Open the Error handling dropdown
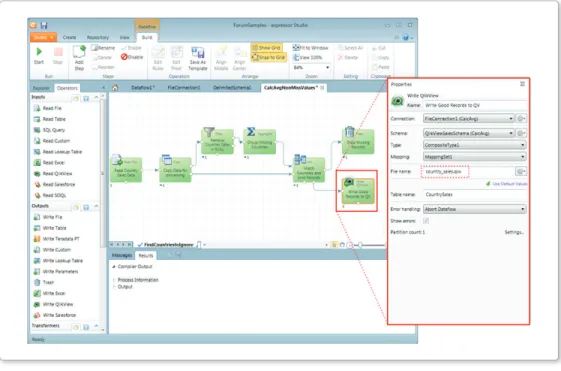The image size is (561, 371). tap(474, 209)
